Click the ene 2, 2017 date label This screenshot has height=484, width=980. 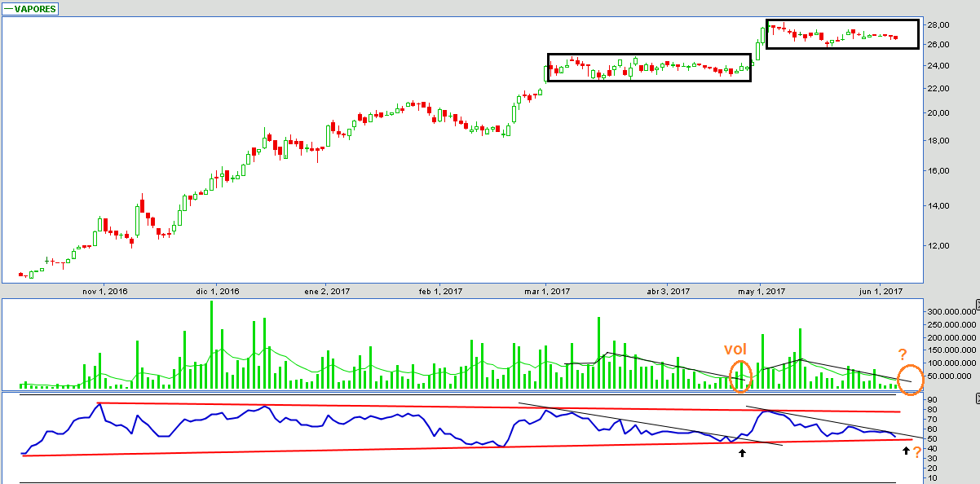tap(327, 291)
